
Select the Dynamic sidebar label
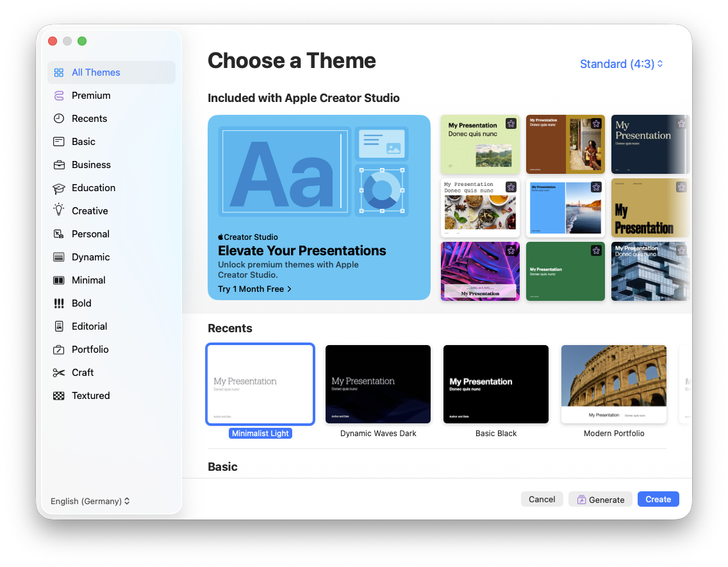point(90,257)
